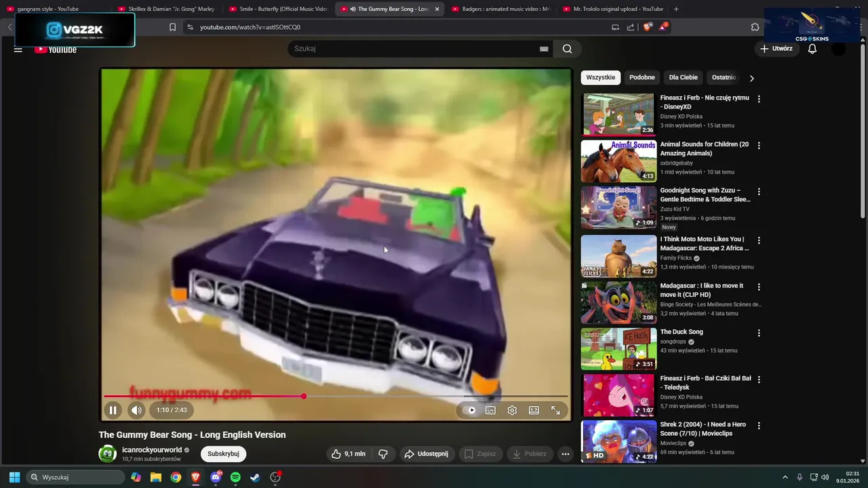The height and width of the screenshot is (488, 868).
Task: Open options menu for Goodnight Song with Zuzu
Action: tap(759, 192)
